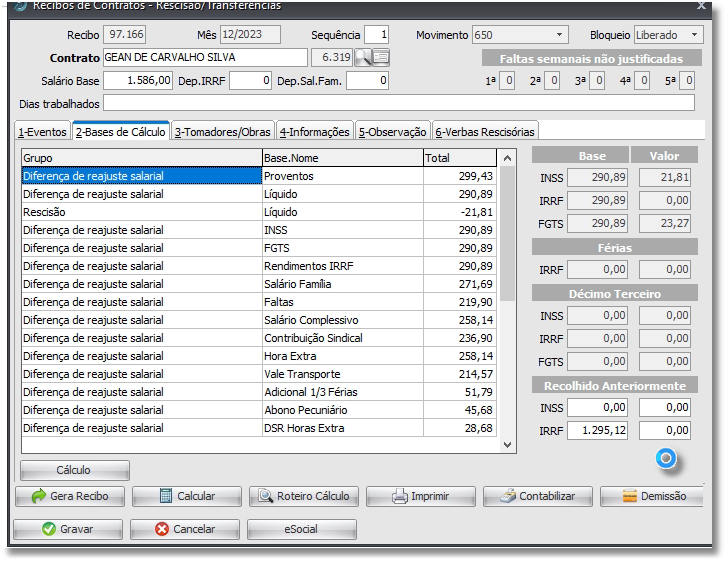Click the Demissão button
This screenshot has height=562, width=726.
(x=652, y=496)
